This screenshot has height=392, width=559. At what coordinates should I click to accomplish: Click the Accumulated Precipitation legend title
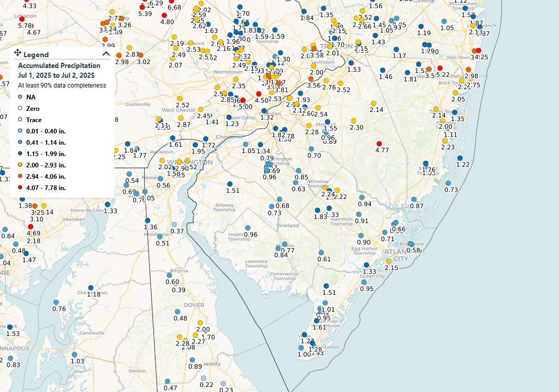tap(59, 65)
